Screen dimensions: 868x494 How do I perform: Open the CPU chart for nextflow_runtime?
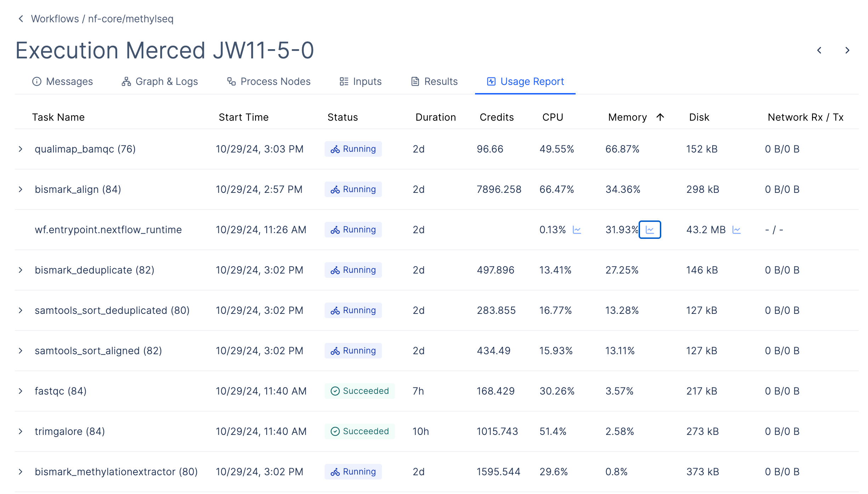point(577,230)
